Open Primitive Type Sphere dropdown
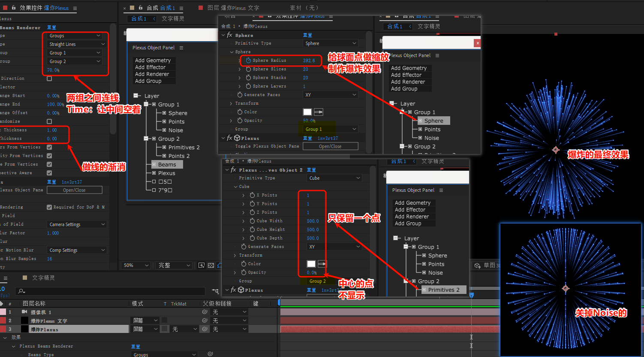The height and width of the screenshot is (357, 644). (330, 43)
